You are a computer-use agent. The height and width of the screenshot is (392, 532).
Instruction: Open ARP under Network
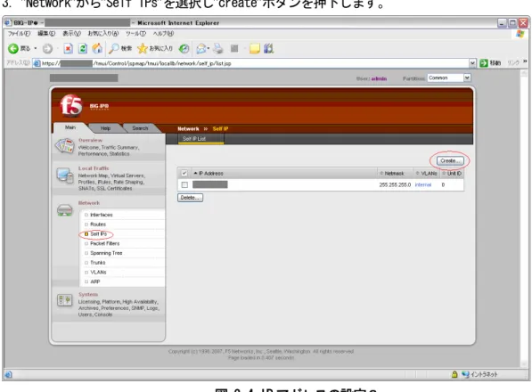pyautogui.click(x=95, y=282)
